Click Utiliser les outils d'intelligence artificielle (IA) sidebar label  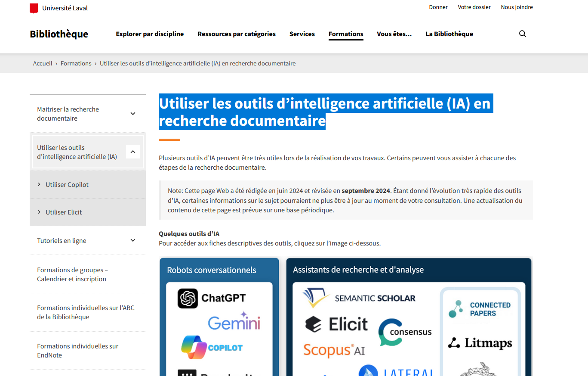pyautogui.click(x=77, y=152)
